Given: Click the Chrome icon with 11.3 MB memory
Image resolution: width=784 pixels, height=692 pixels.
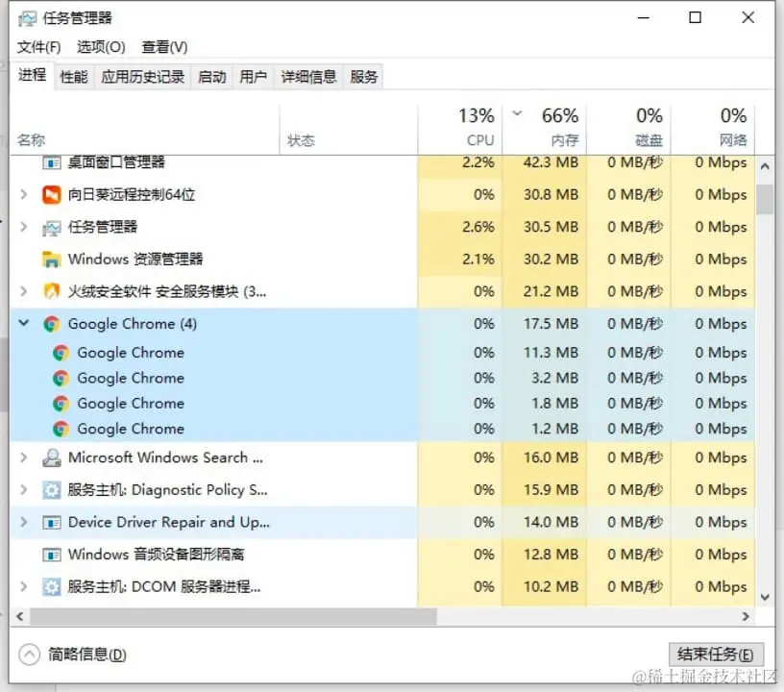Looking at the screenshot, I should point(61,353).
